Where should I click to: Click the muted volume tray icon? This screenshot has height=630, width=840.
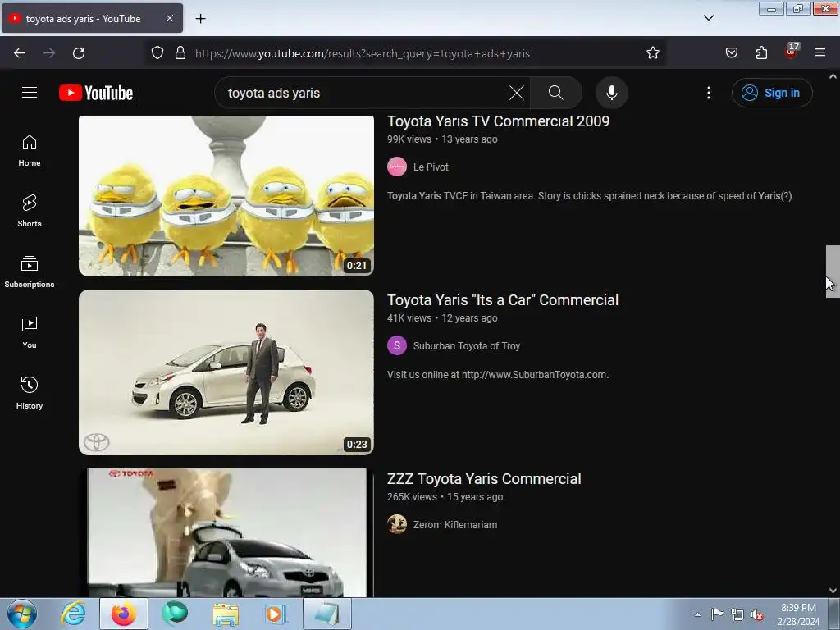[x=757, y=614]
